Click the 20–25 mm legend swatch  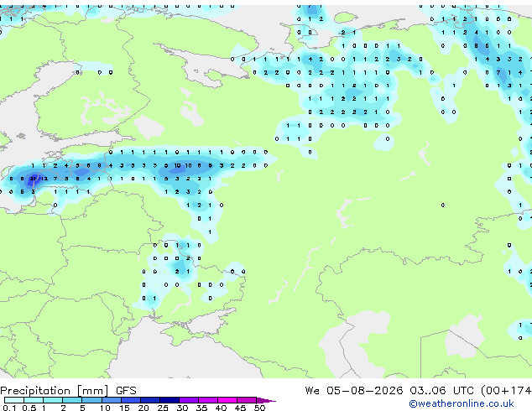[149, 400]
